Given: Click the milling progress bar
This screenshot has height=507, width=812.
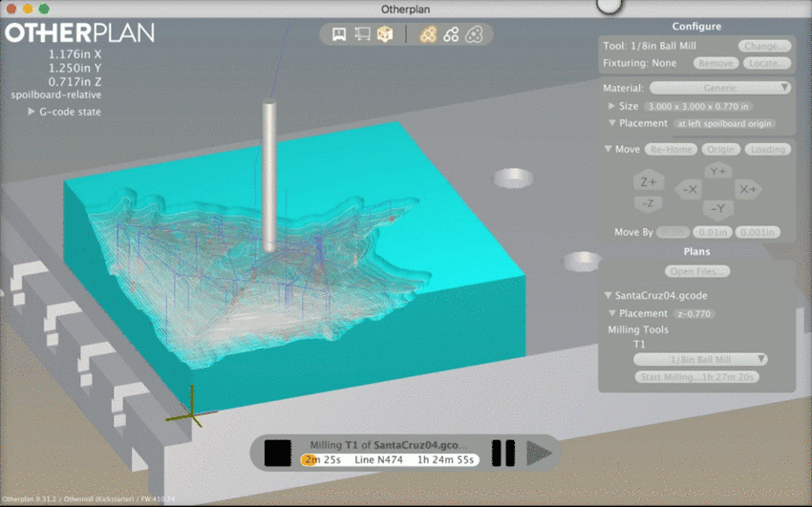Looking at the screenshot, I should 390,459.
